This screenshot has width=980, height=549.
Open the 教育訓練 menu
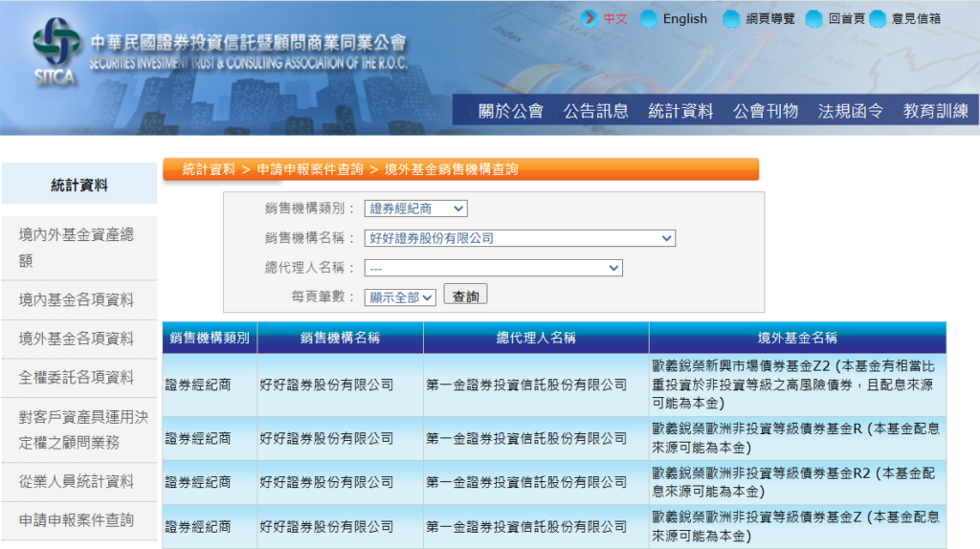pyautogui.click(x=936, y=111)
